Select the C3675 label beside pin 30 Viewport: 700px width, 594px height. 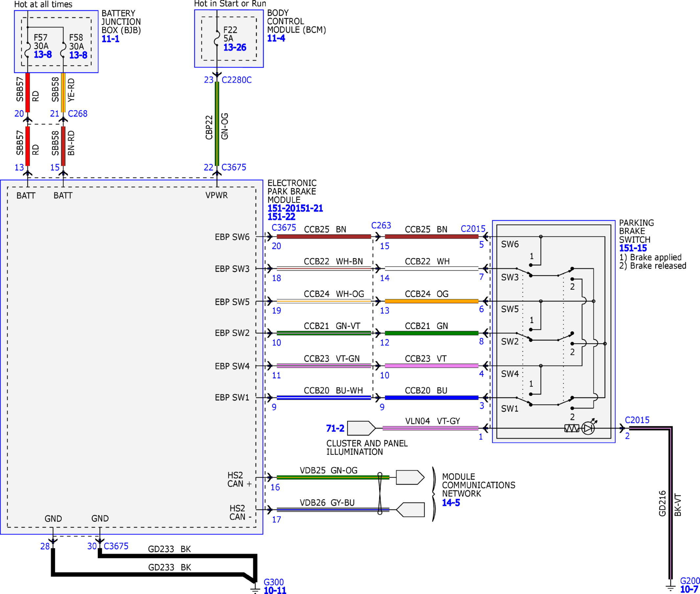point(116,546)
